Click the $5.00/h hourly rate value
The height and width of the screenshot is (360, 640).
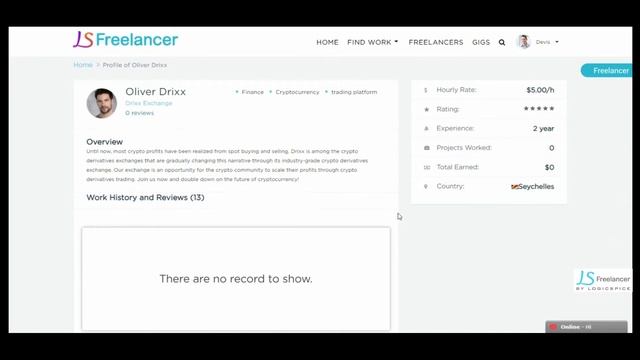pyautogui.click(x=540, y=90)
